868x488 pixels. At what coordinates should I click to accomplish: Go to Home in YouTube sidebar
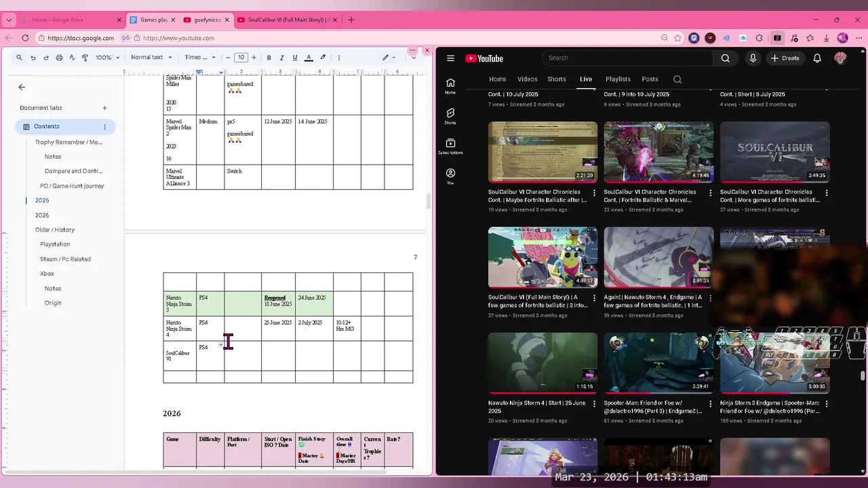450,86
